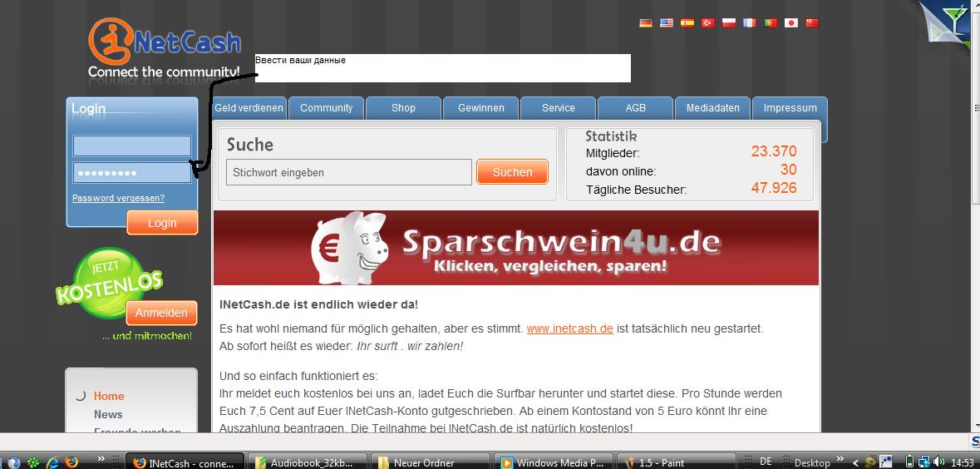Click the green Kostenlos badge
This screenshot has height=469, width=980.
point(111,284)
